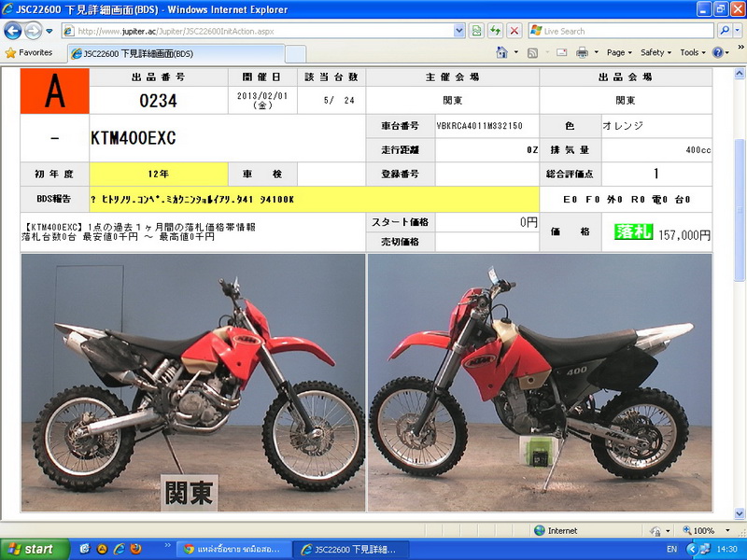The height and width of the screenshot is (560, 747).
Task: Open the Tools menu
Action: tap(692, 52)
